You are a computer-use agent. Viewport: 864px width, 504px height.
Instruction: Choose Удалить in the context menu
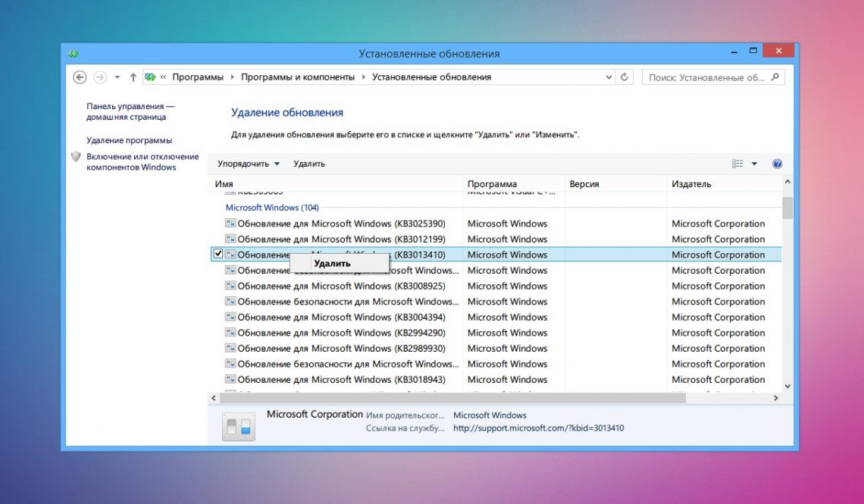332,264
